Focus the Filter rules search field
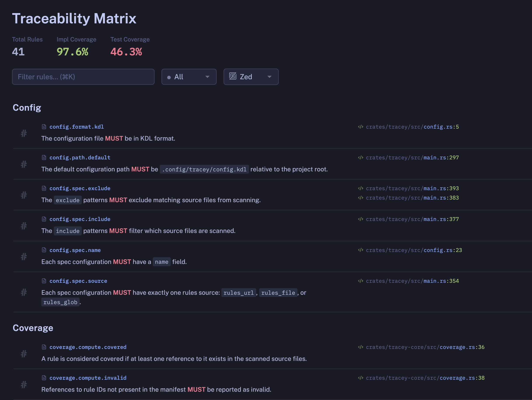 point(83,77)
